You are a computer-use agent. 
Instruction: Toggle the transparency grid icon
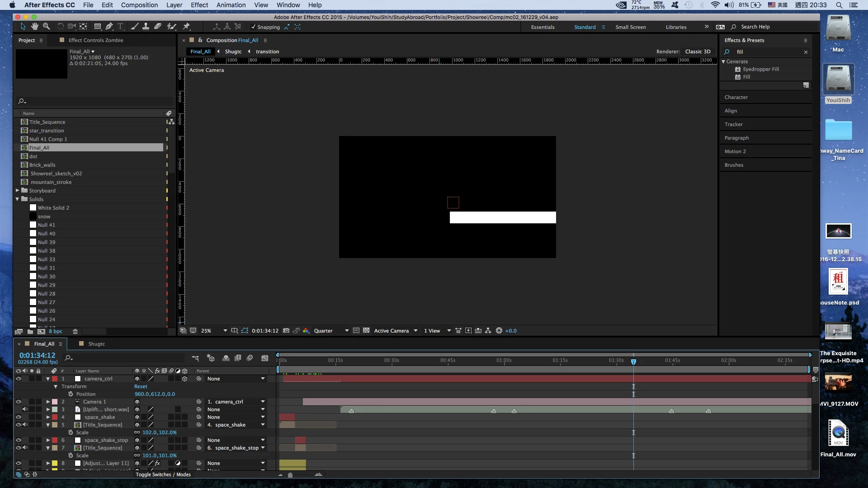coord(366,331)
